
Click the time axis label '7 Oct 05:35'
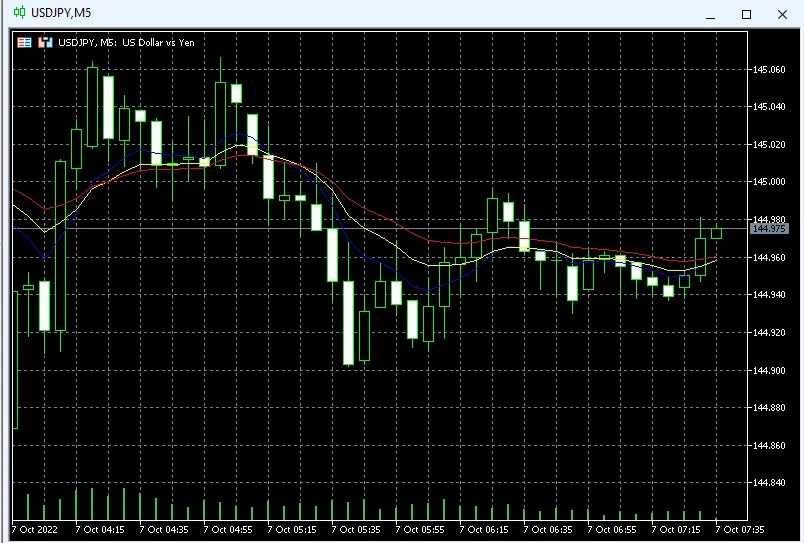click(x=356, y=529)
